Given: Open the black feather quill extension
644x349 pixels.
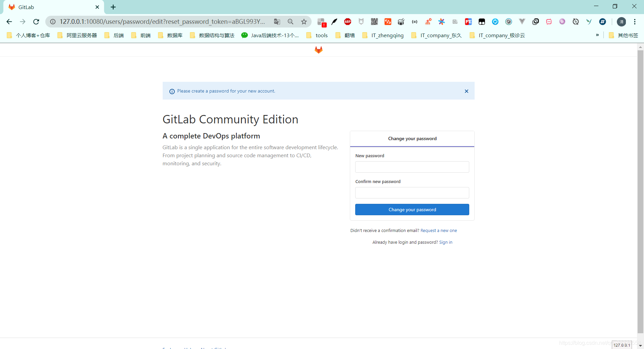Looking at the screenshot, I should pos(334,22).
